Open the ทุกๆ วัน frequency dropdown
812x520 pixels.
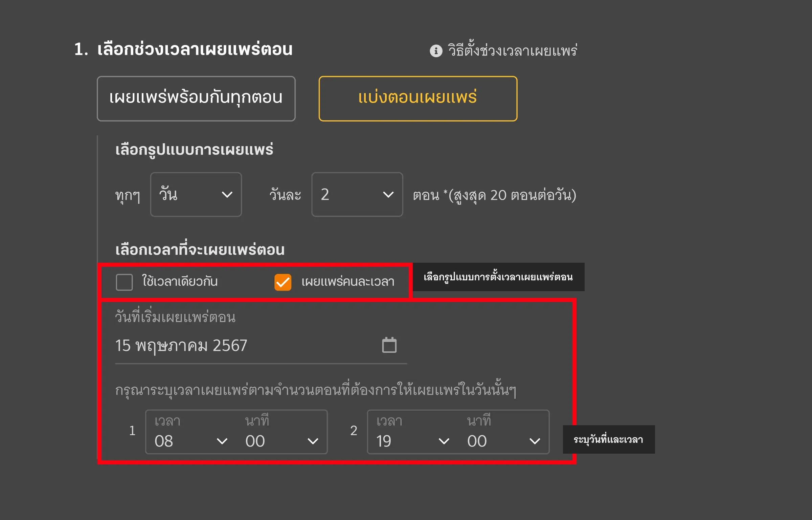196,195
